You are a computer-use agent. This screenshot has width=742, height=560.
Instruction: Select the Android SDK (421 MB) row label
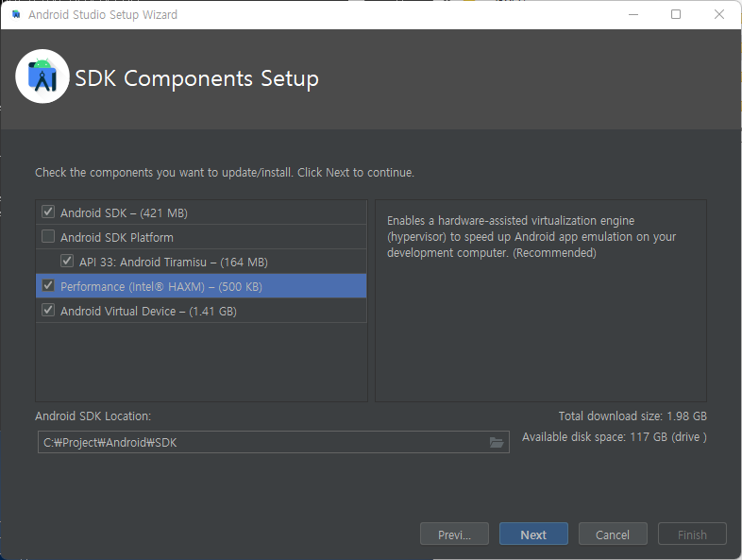(124, 212)
